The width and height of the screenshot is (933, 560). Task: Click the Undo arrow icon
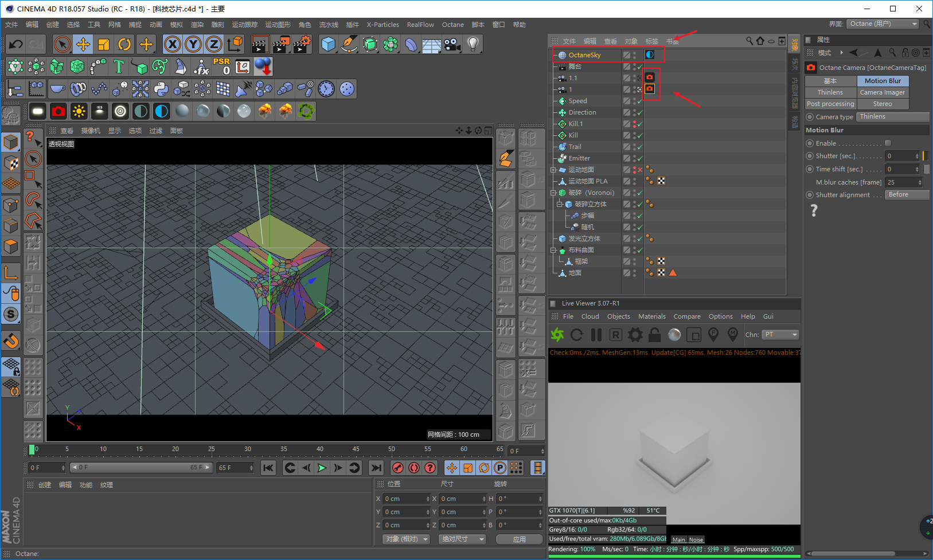(x=15, y=44)
